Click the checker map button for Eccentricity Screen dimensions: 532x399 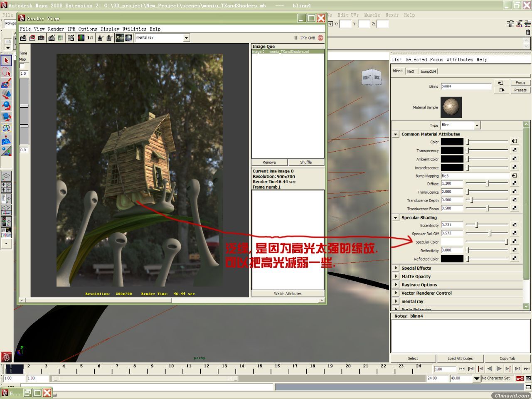pos(515,225)
